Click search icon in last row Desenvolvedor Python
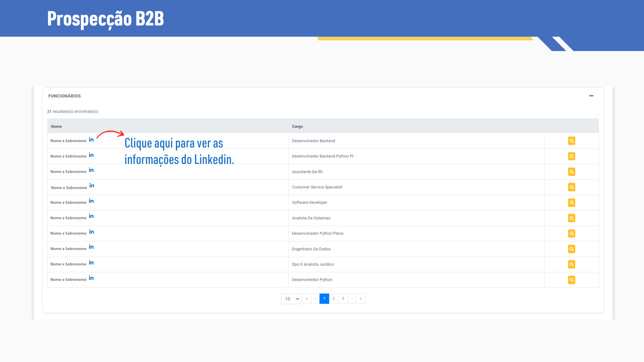 click(x=572, y=280)
